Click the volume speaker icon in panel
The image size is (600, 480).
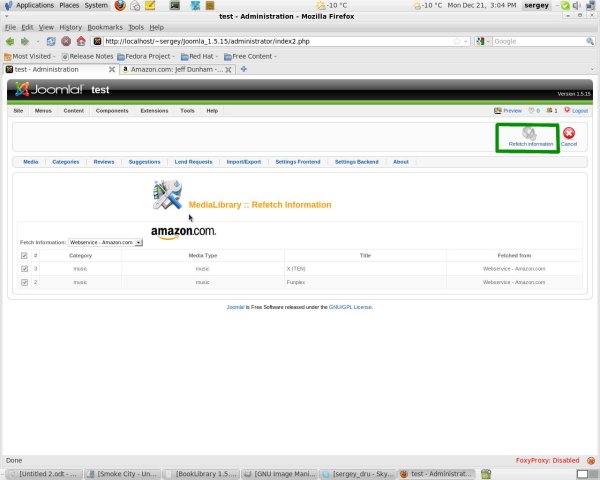click(x=577, y=5)
